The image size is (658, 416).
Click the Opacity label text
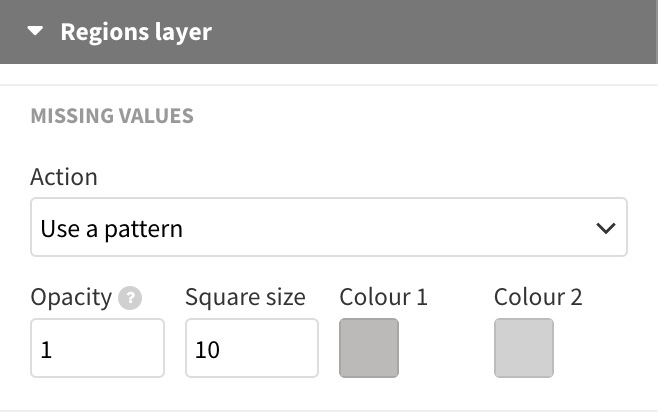tap(71, 298)
